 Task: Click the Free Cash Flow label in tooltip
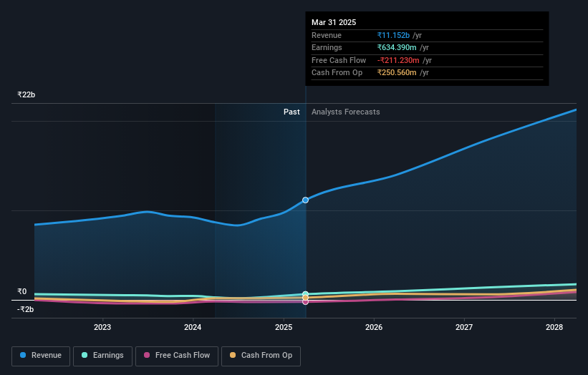pos(339,60)
